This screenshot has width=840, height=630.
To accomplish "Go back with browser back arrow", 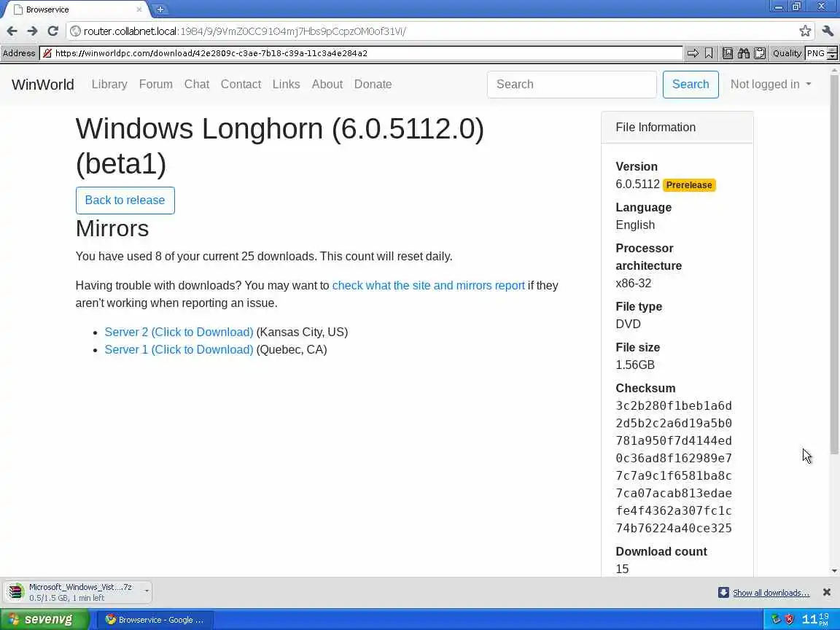I will click(12, 31).
